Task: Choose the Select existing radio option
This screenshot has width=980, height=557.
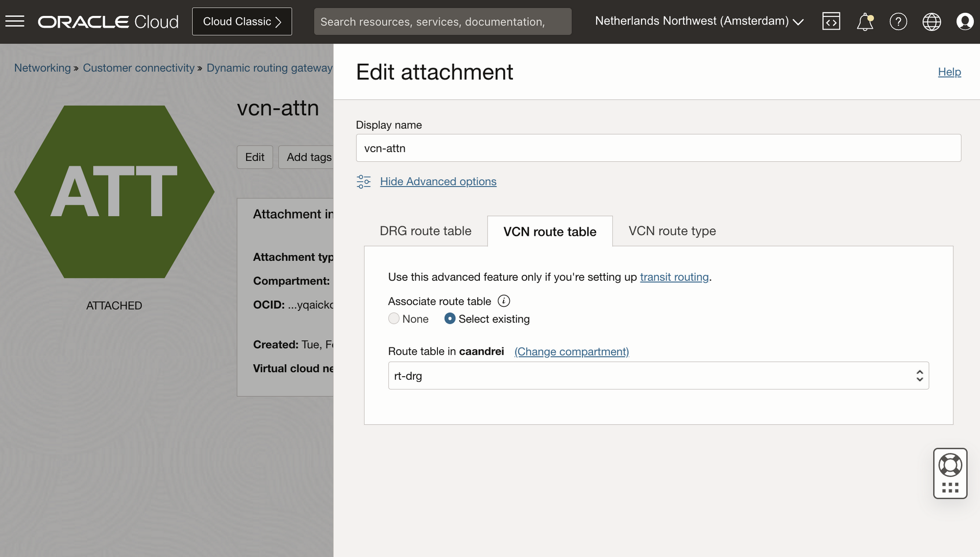Action: point(450,319)
